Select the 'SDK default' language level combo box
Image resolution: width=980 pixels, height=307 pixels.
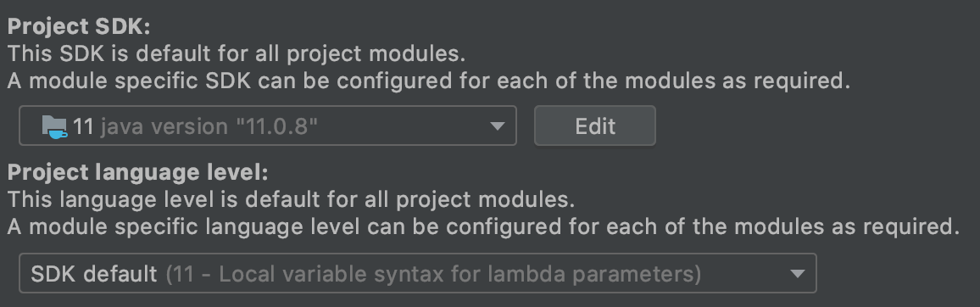point(417,273)
